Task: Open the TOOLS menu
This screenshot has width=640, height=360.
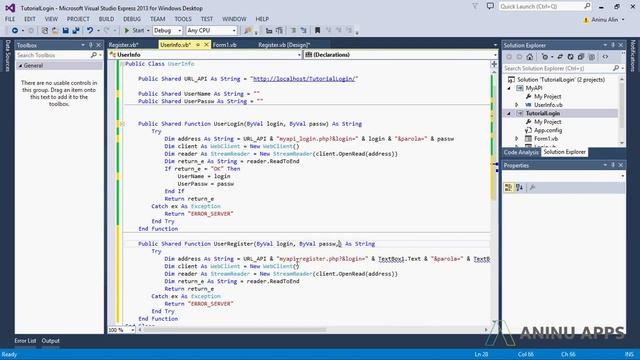Action: point(183,19)
